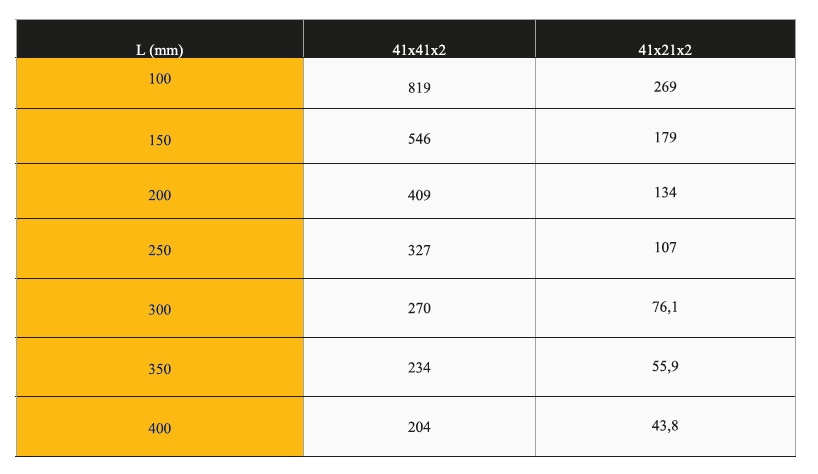Click the 150 length row cell

(160, 136)
